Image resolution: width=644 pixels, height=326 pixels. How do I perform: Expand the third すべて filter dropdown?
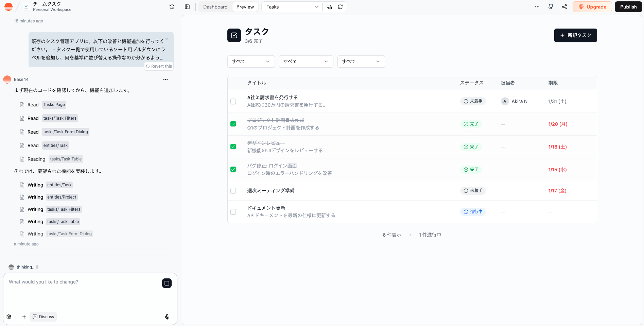361,62
